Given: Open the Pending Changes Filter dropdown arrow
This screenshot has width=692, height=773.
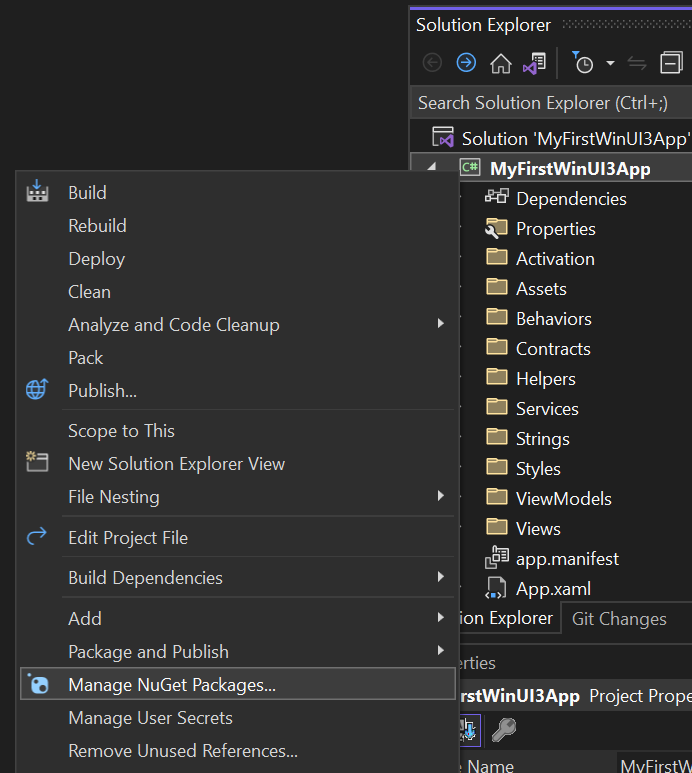Looking at the screenshot, I should coord(610,63).
